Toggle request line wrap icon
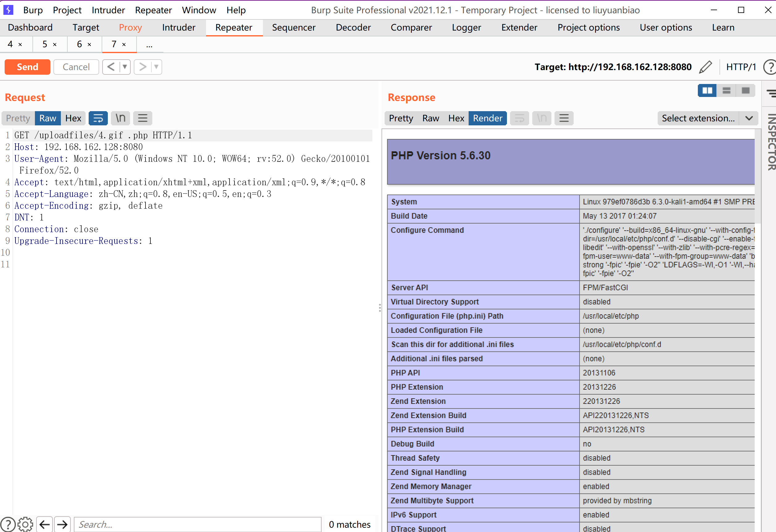The height and width of the screenshot is (532, 776). [98, 118]
